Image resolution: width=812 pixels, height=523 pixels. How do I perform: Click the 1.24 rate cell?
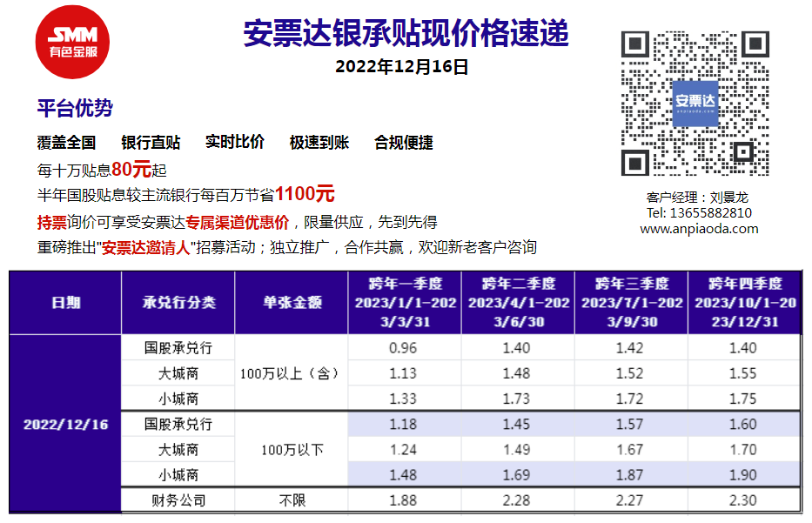(x=404, y=450)
